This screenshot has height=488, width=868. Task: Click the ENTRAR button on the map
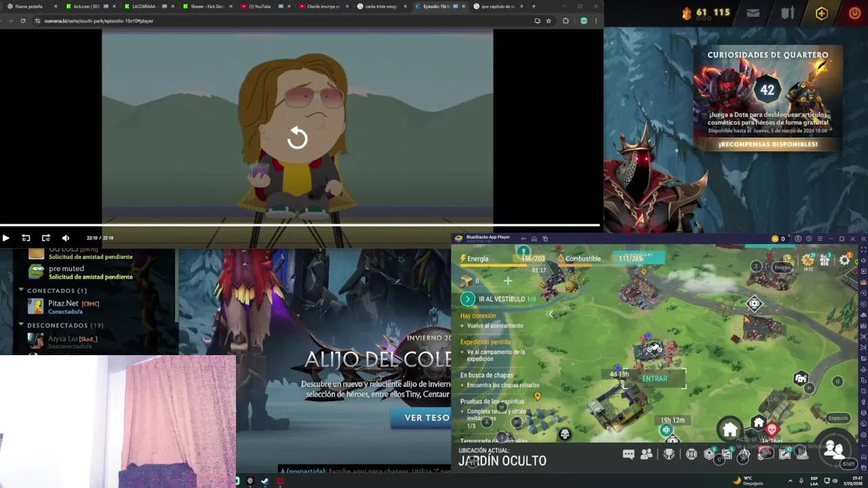(x=654, y=379)
